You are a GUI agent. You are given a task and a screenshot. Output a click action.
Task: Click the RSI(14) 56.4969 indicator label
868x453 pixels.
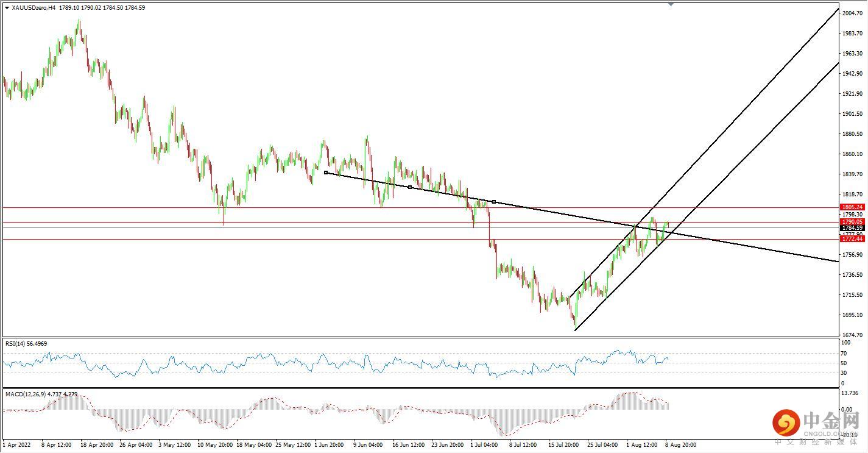point(26,344)
